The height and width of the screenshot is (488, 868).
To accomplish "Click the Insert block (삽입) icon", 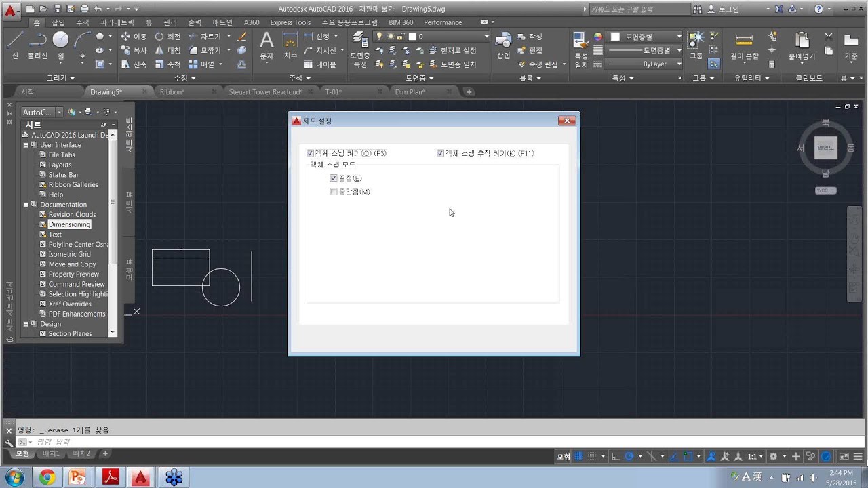I will [x=503, y=45].
